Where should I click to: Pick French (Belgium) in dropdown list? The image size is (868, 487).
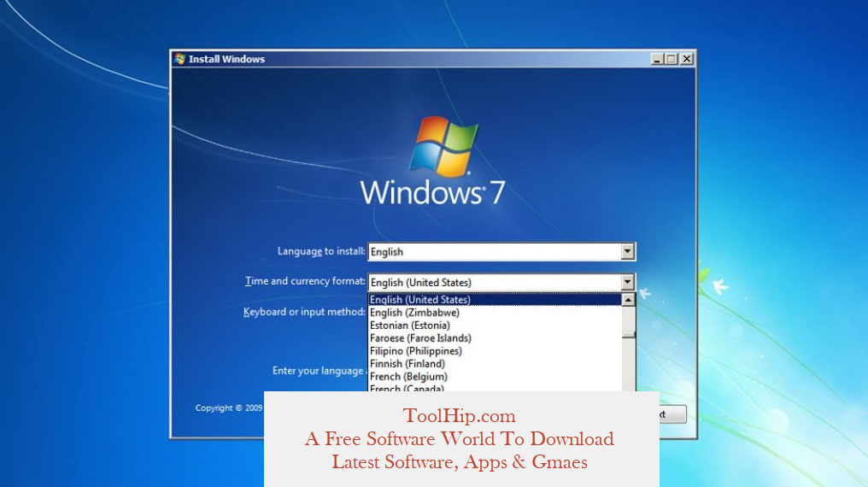[495, 376]
